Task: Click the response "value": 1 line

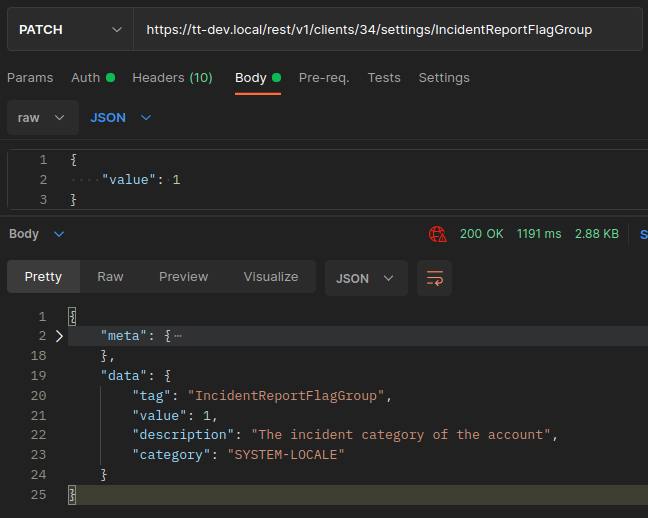Action: coord(175,415)
